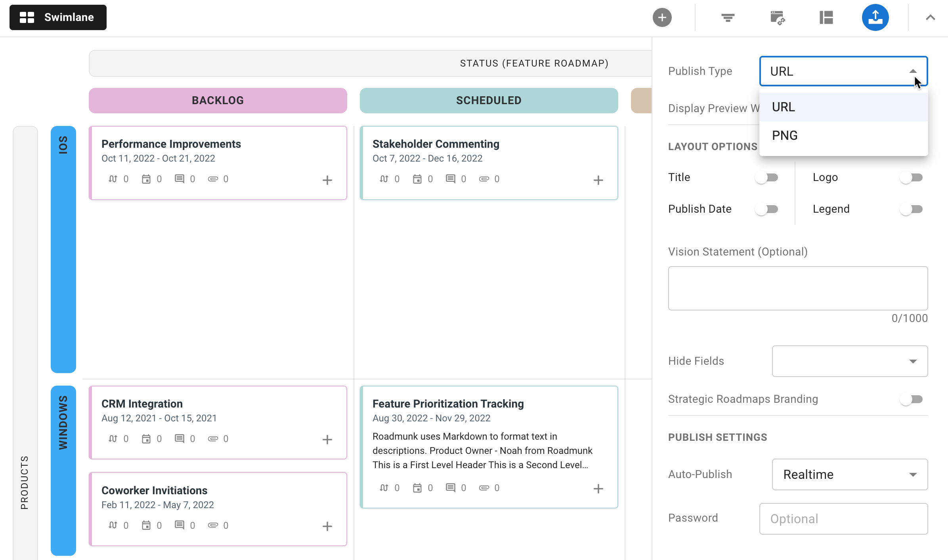Click the blue publish upload icon

click(875, 17)
